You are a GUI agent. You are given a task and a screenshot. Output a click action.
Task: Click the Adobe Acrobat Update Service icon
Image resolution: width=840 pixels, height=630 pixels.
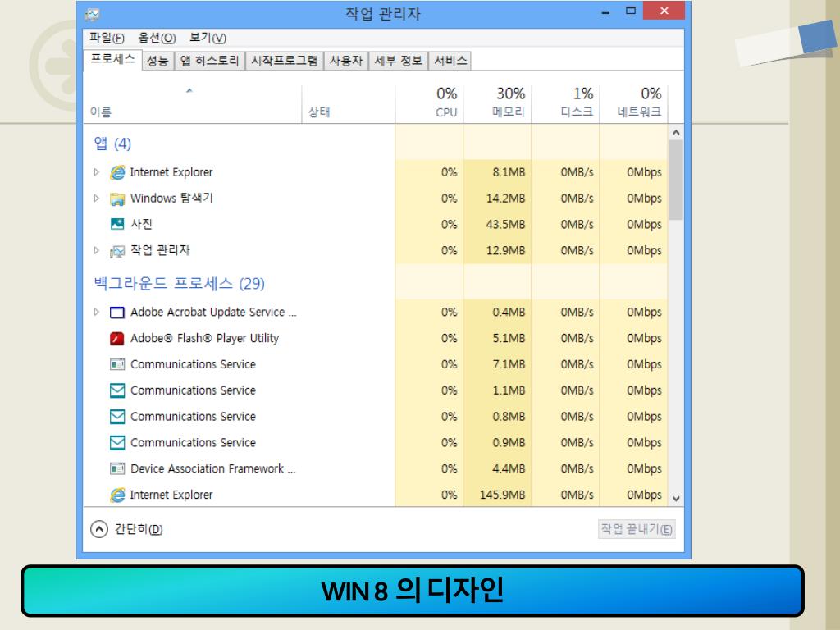[116, 313]
